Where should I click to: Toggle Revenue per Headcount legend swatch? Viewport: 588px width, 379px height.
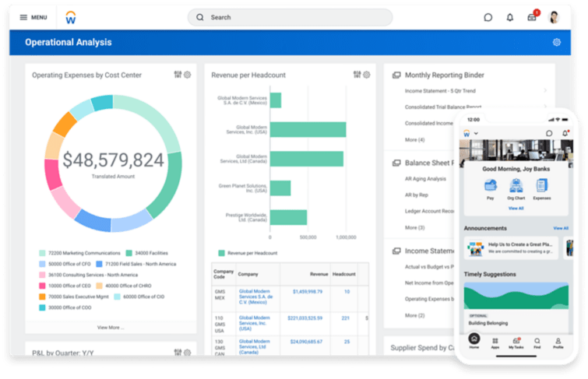[222, 253]
